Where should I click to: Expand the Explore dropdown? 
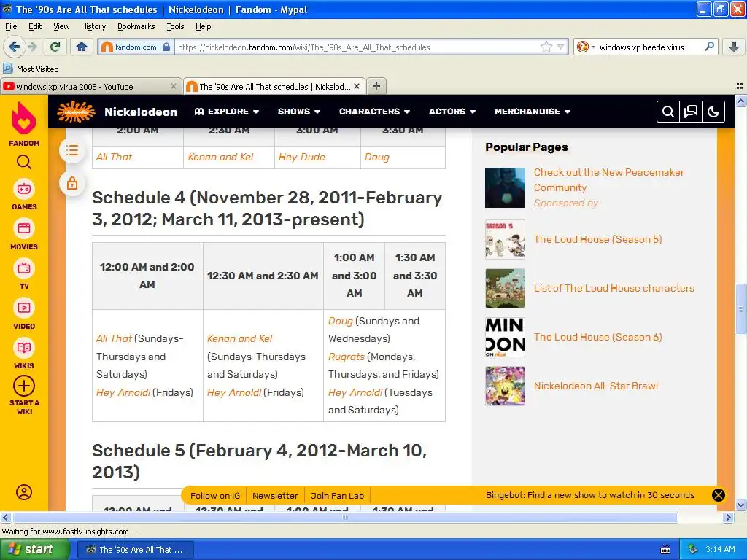(x=227, y=112)
